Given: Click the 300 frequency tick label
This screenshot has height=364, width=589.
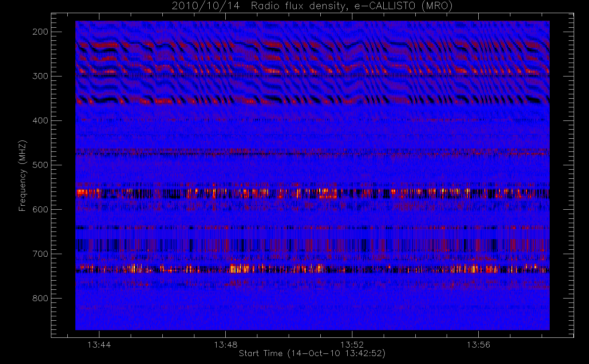Looking at the screenshot, I should (x=40, y=76).
